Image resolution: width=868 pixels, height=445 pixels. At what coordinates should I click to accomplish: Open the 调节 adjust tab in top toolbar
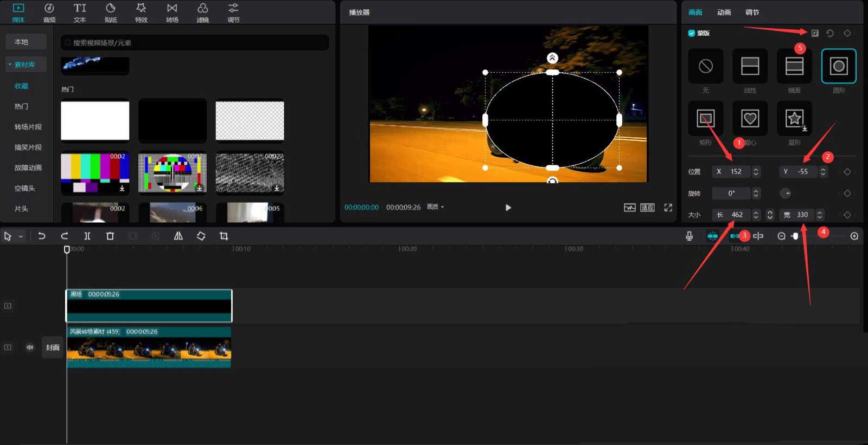click(x=233, y=12)
